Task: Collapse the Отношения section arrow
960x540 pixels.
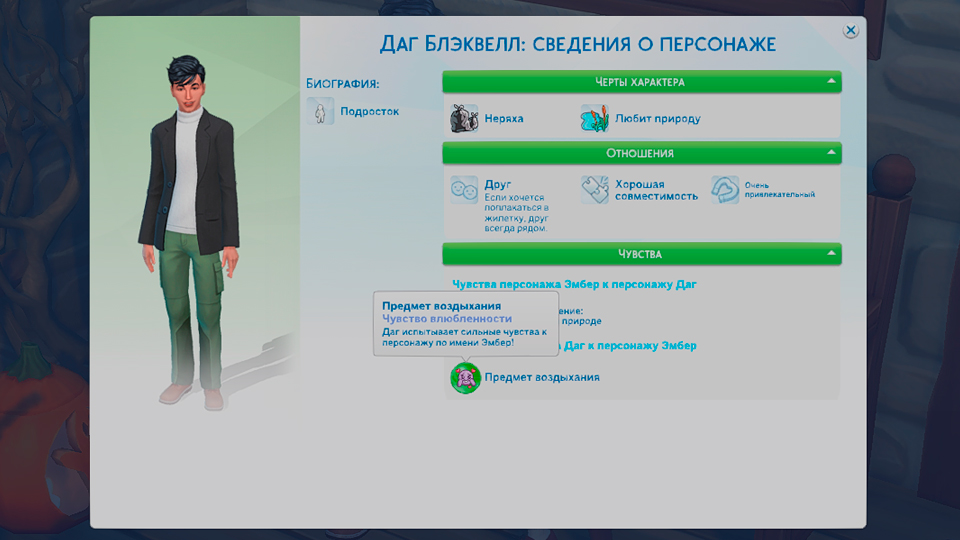Action: [831, 152]
